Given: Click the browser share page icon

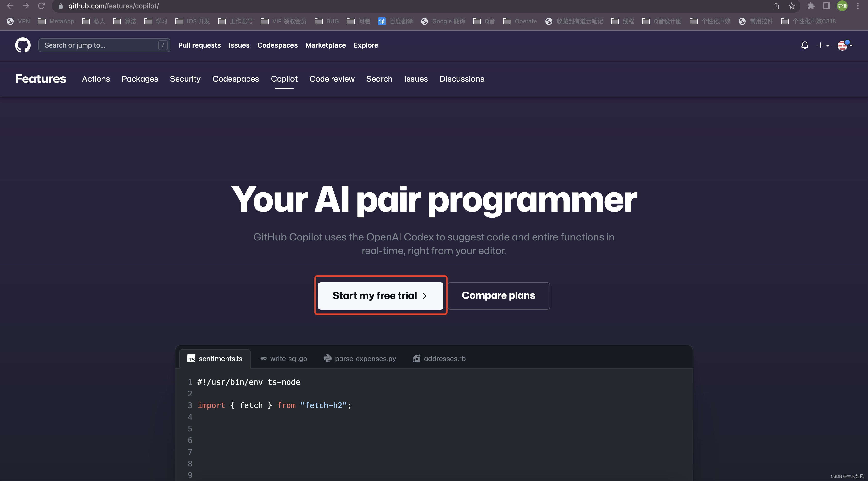Looking at the screenshot, I should tap(776, 6).
